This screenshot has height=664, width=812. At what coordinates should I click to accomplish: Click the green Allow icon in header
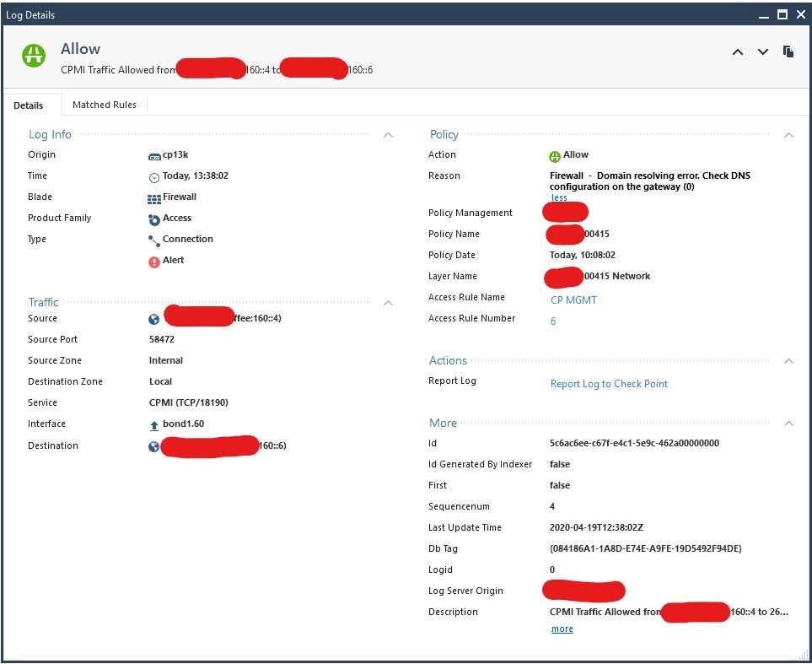pos(35,55)
